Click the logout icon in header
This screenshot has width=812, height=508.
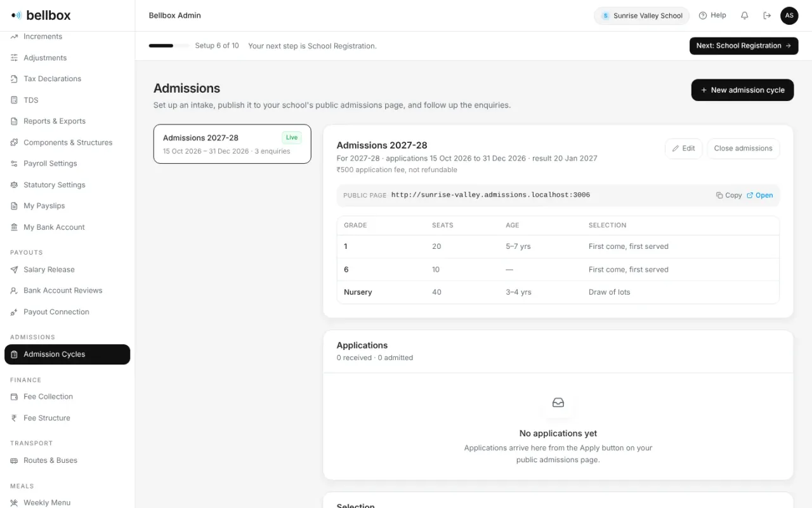tap(767, 15)
